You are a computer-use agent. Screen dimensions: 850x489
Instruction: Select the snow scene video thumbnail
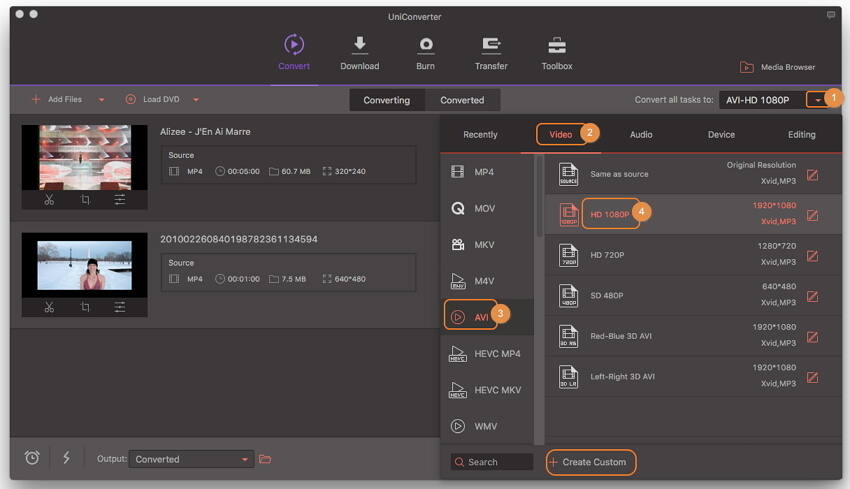tap(85, 265)
